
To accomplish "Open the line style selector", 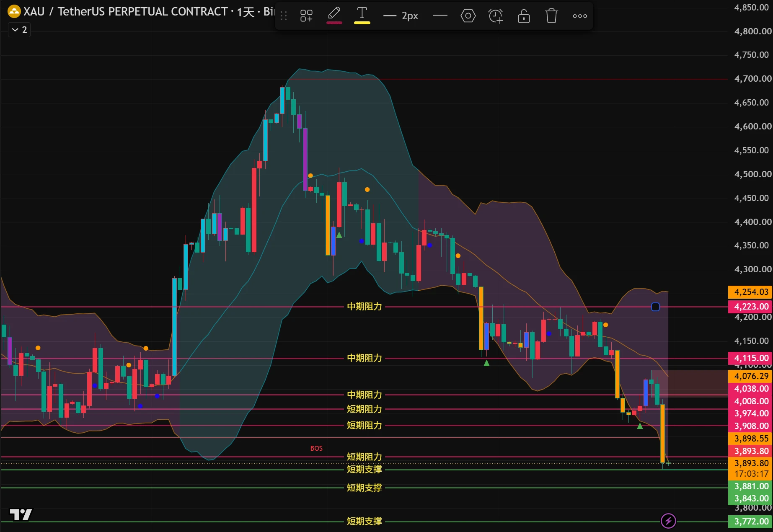I will (x=440, y=16).
